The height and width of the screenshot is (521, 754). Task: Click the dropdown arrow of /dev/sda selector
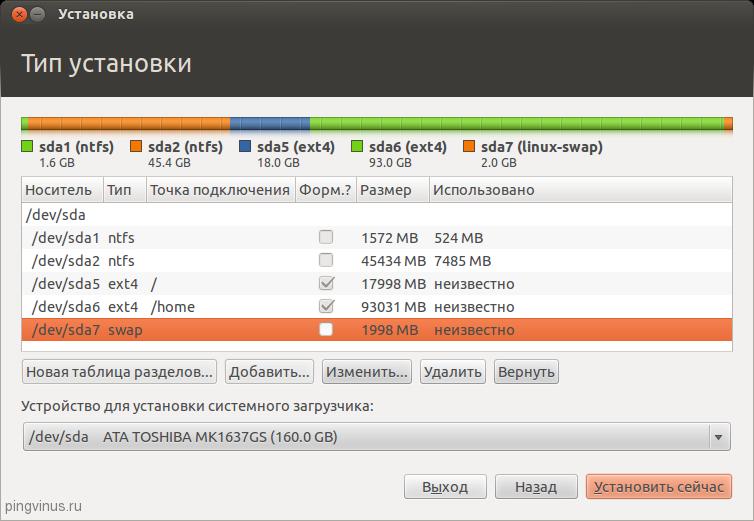tap(718, 437)
